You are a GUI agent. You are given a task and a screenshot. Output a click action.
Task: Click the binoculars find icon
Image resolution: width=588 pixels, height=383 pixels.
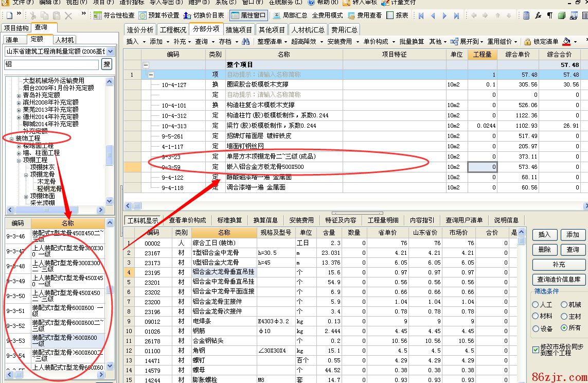click(x=245, y=41)
